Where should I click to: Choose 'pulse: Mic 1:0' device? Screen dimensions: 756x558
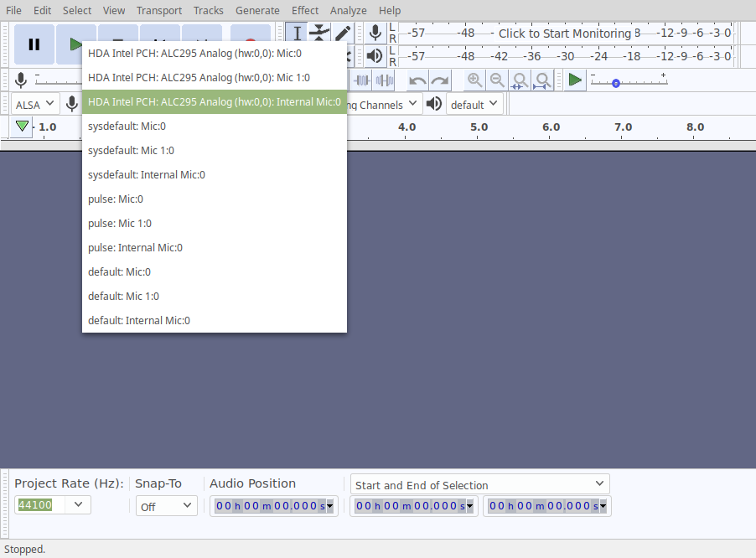215,224
